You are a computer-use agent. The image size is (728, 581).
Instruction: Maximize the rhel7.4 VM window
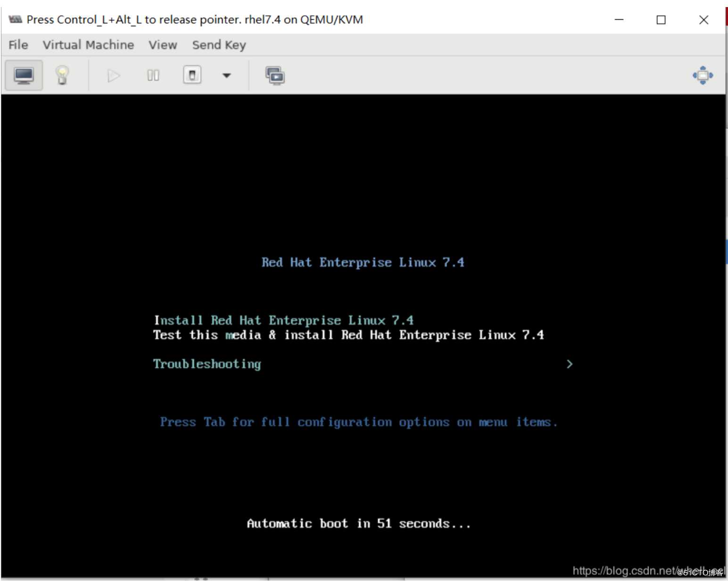click(x=661, y=19)
